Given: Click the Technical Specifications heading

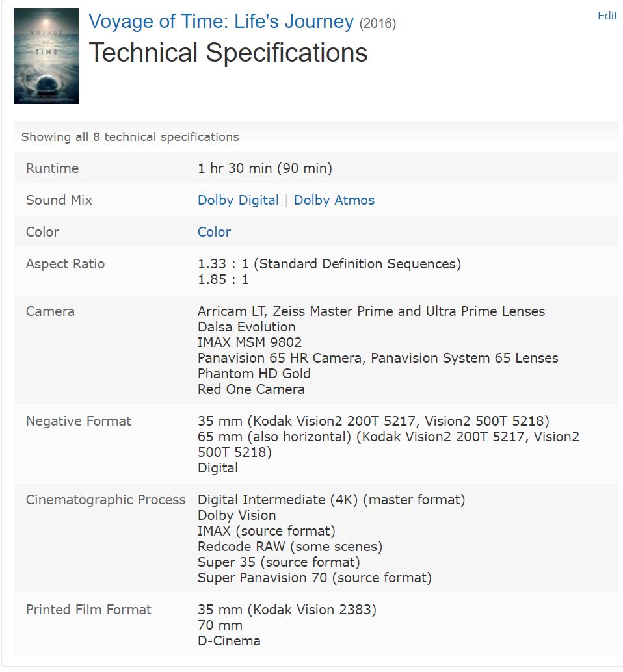Looking at the screenshot, I should (228, 53).
